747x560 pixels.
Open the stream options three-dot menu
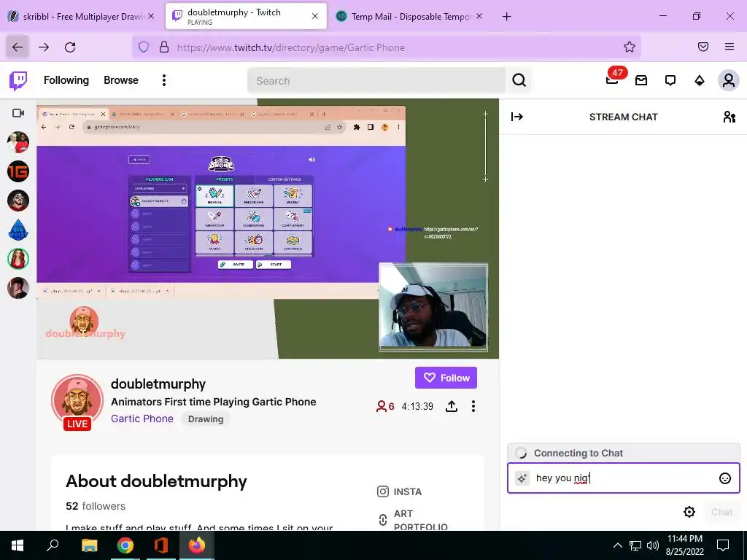(473, 406)
